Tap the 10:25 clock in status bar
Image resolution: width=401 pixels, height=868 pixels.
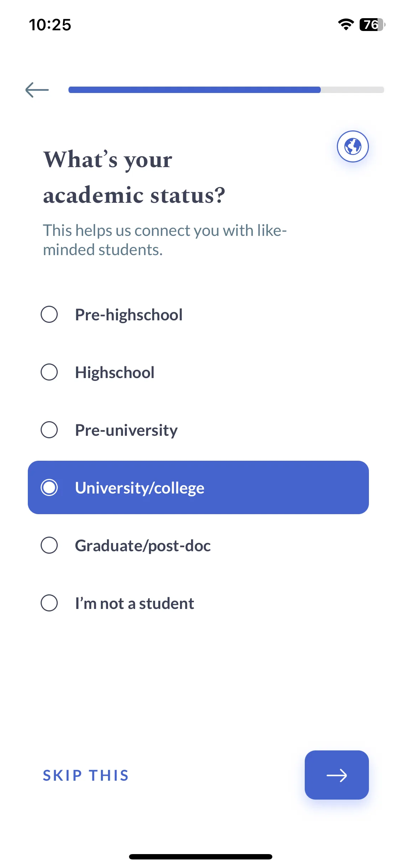50,25
